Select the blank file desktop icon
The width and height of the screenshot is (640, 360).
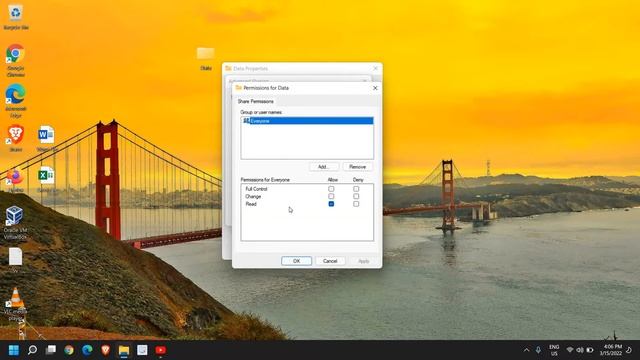[16, 260]
